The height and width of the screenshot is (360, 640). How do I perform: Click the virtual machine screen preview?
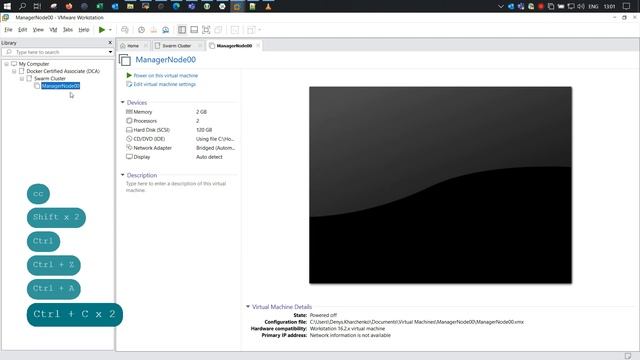(440, 185)
